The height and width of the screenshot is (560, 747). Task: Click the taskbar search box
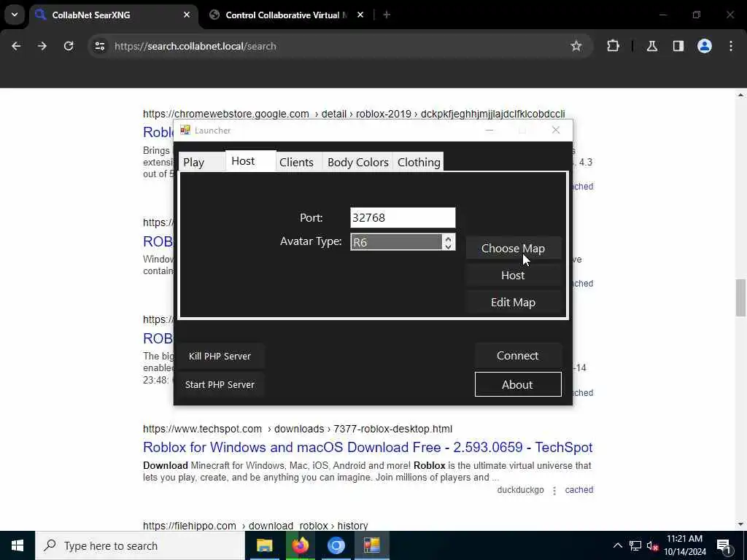point(139,545)
